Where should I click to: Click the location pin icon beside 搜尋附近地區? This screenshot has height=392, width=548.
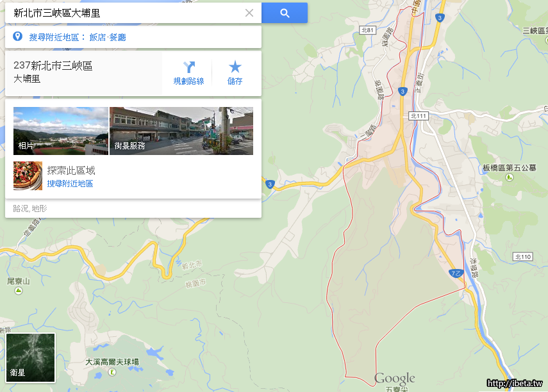pos(17,37)
